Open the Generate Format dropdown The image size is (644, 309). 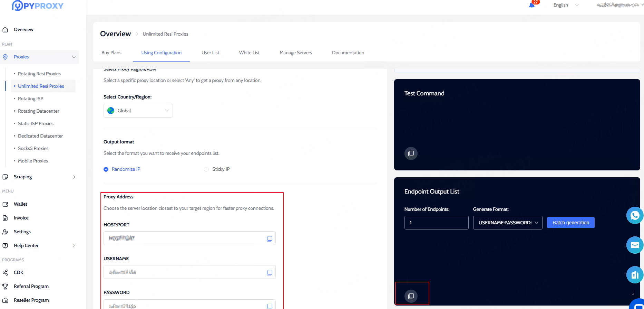pos(507,223)
